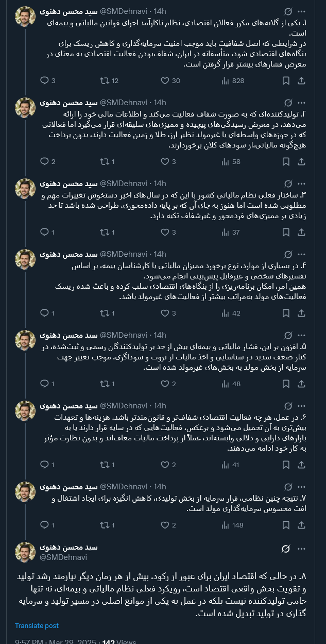This screenshot has height=644, width=326.
Task: Open more options on the final tweet
Action: click(302, 548)
